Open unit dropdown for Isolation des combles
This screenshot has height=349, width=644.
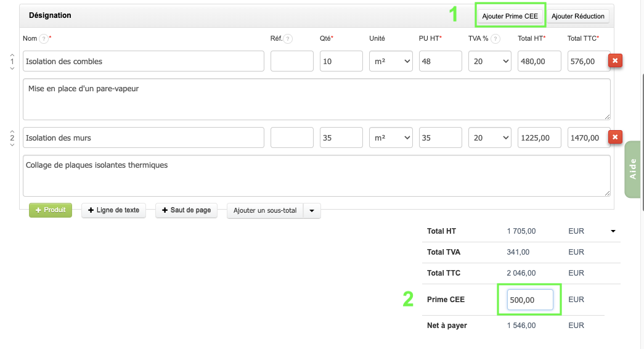pyautogui.click(x=391, y=61)
